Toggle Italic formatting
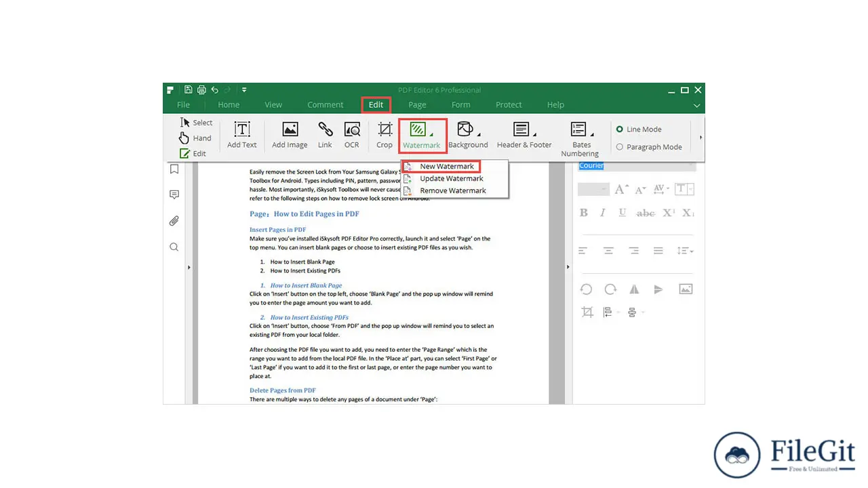This screenshot has width=868, height=488. click(x=602, y=213)
